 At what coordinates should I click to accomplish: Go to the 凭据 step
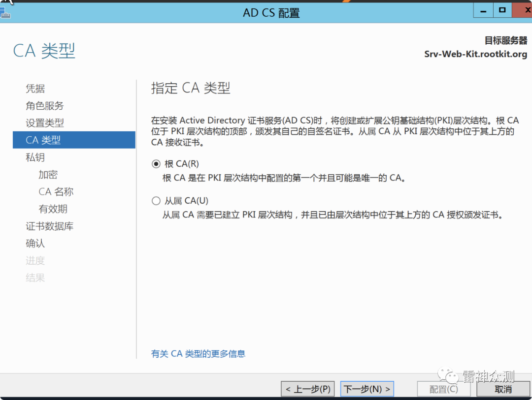point(35,89)
